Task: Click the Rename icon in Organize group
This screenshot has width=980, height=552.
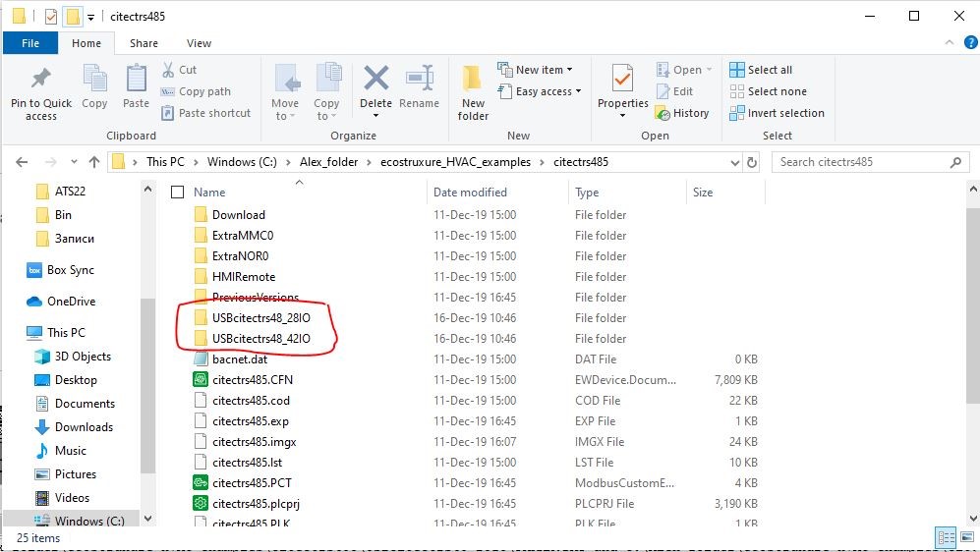Action: (420, 78)
